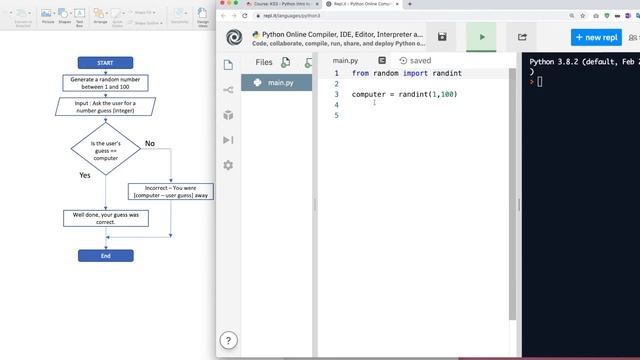This screenshot has height=360, width=640.
Task: Open the settings gear in the repl sidebar
Action: (x=228, y=165)
